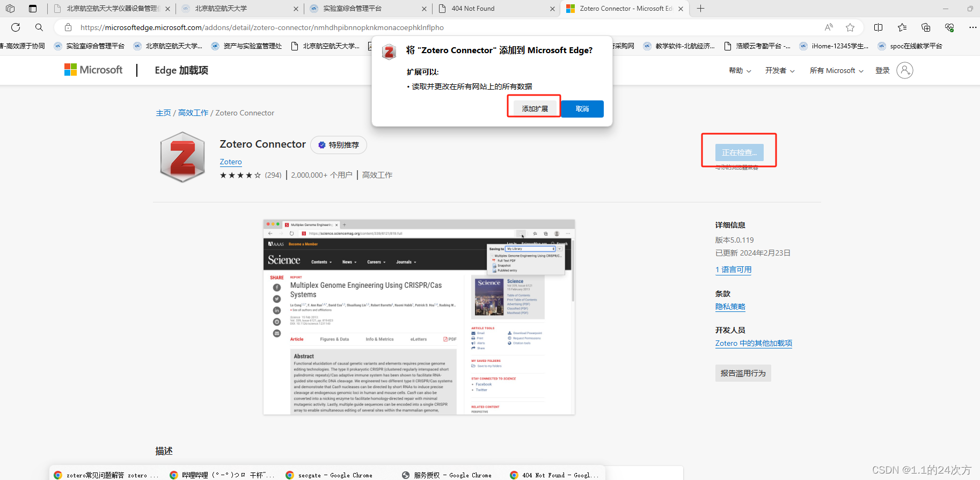980x480 pixels.
Task: Refresh the page with reload icon
Action: (x=16, y=27)
